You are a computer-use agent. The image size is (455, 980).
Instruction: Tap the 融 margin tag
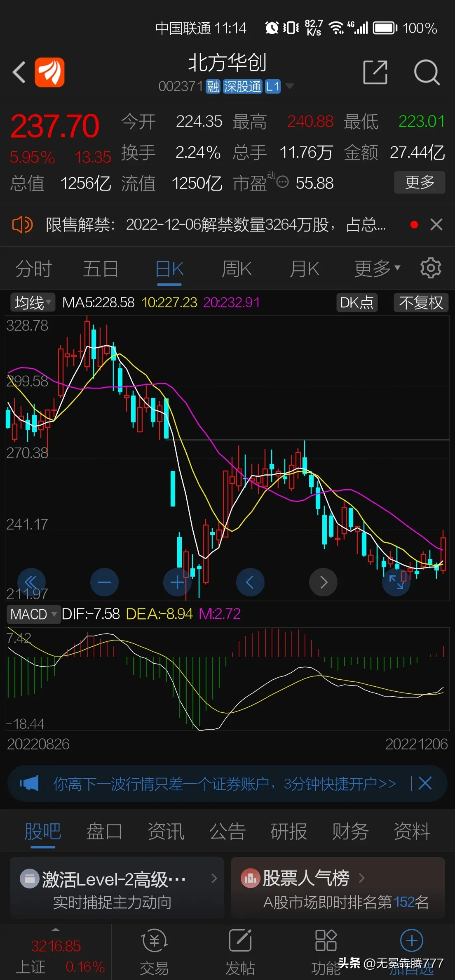pyautogui.click(x=213, y=87)
